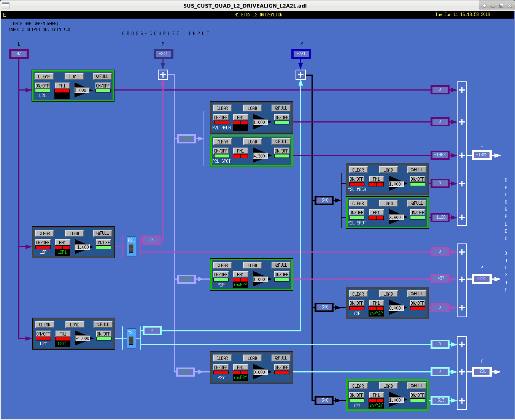Open the FULL menu of the Y2L SPOT filter

[417, 203]
